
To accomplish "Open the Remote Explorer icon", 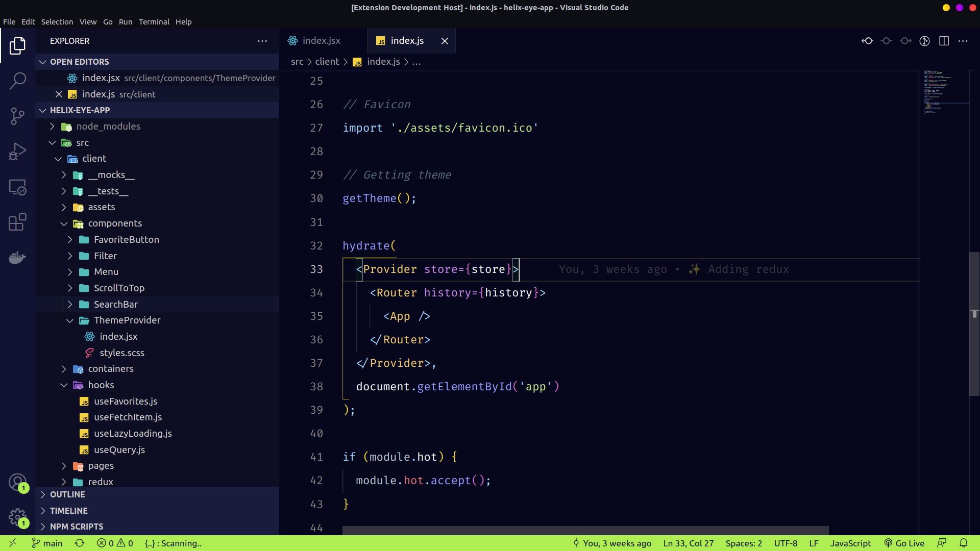I will [18, 187].
